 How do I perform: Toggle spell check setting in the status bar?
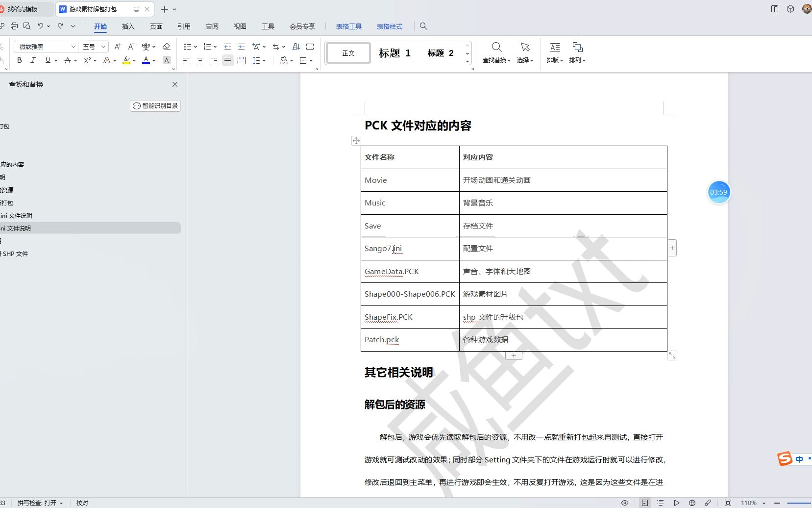point(40,503)
